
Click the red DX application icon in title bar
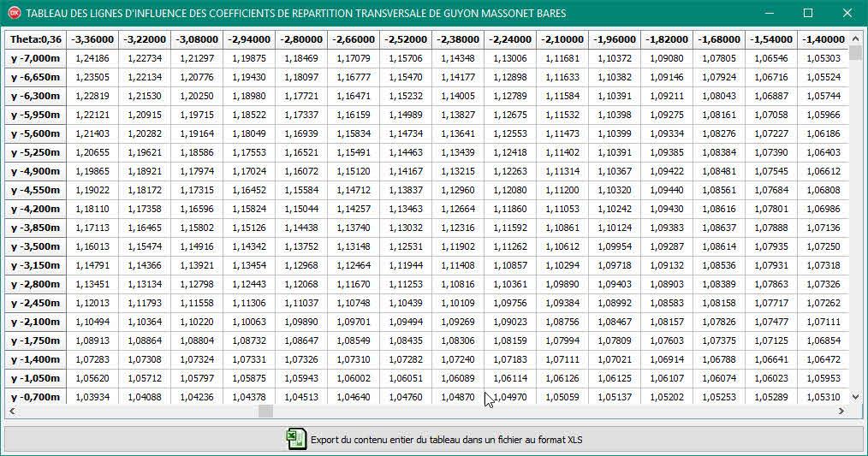(15, 13)
